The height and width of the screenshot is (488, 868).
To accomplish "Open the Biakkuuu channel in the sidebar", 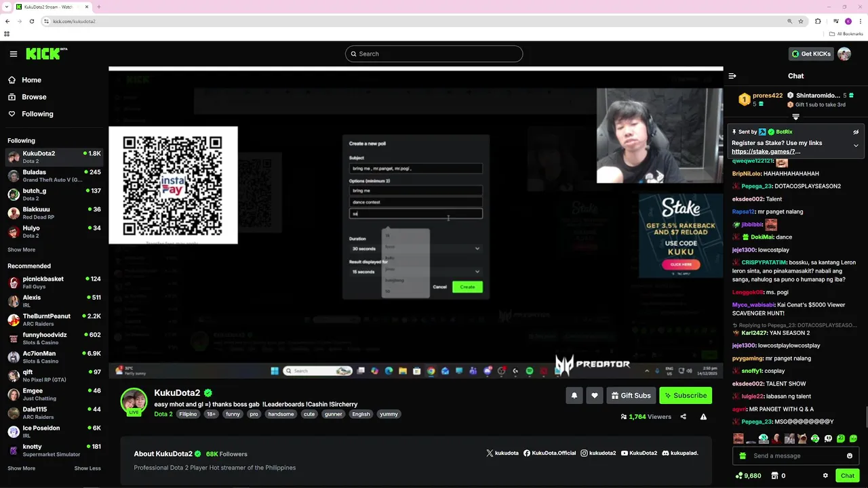I will (x=54, y=213).
